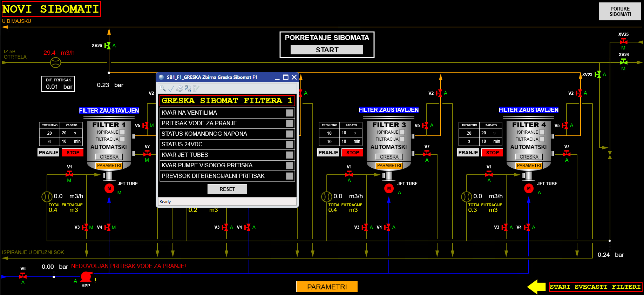Click the A/B database switch icon in the popup toolbar
Image resolution: width=644 pixels, height=295 pixels.
(188, 88)
